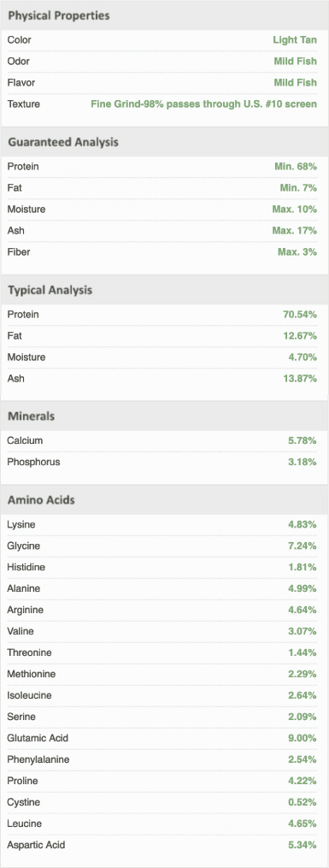Select the Glycine 7.24% value
This screenshot has height=868, width=329.
[303, 546]
